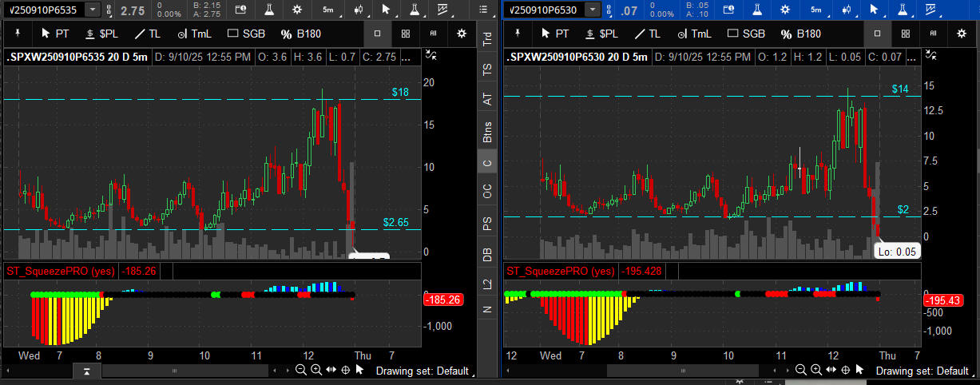The height and width of the screenshot is (385, 980).
Task: Zoom out using magnifier minus on left chart
Action: (x=300, y=370)
